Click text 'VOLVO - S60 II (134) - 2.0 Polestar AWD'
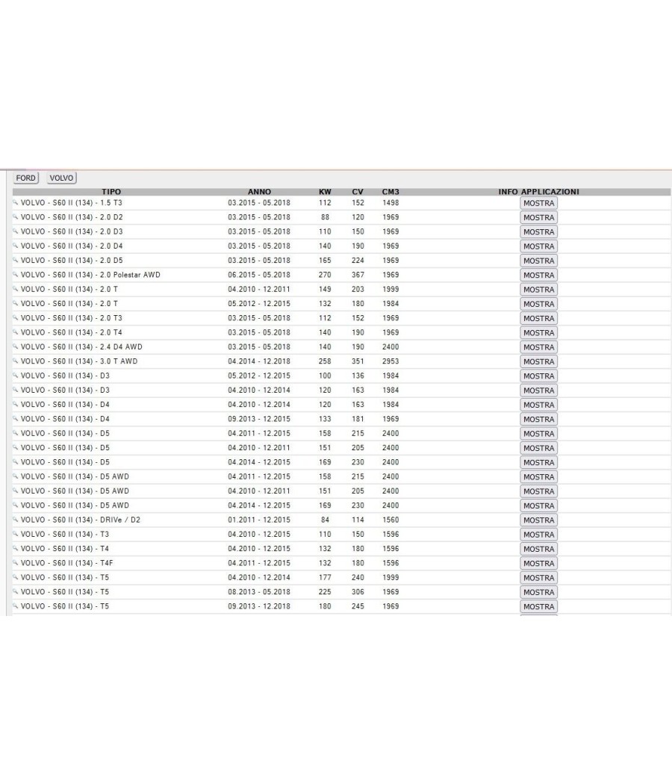The height and width of the screenshot is (784, 672). (x=90, y=275)
